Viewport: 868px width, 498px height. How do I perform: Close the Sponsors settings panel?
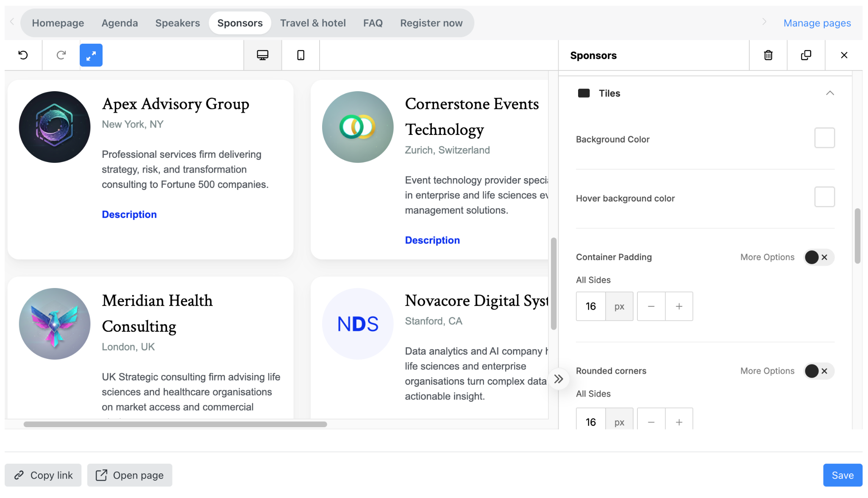[844, 55]
